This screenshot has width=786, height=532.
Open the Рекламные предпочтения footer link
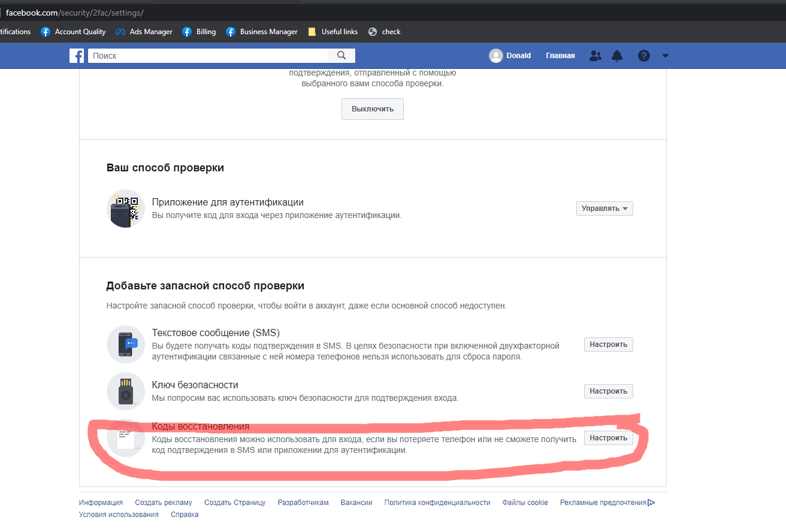point(603,503)
